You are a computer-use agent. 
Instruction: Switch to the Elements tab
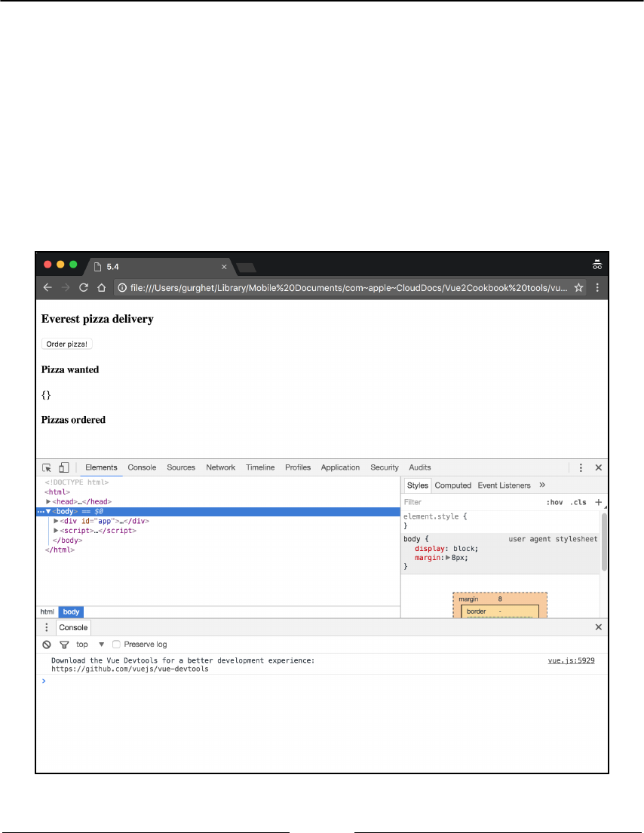(101, 467)
